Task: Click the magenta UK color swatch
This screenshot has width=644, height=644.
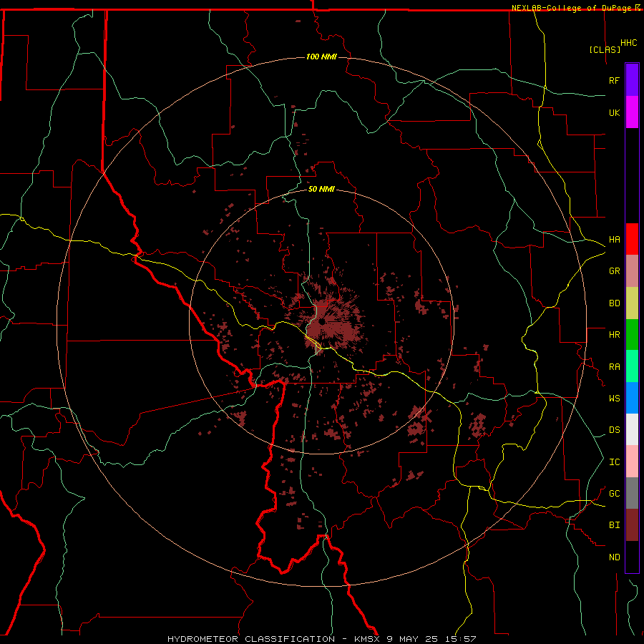Action: coord(632,112)
